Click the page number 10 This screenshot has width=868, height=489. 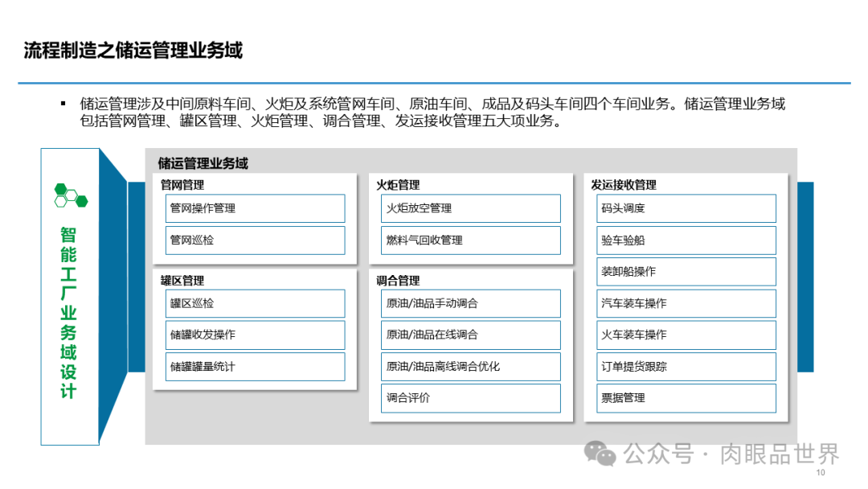821,472
